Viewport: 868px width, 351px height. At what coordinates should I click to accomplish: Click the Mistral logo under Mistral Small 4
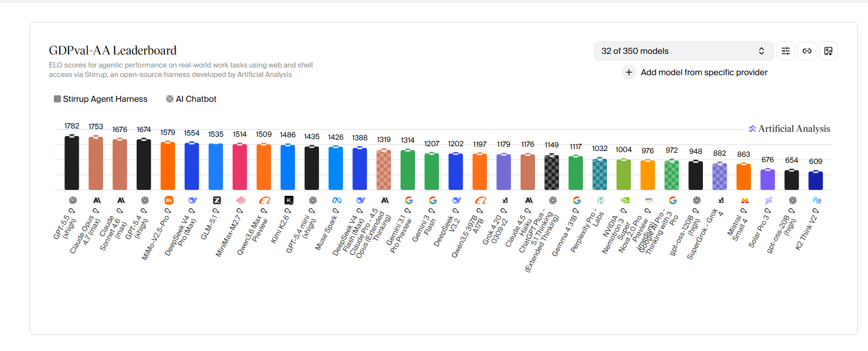744,200
